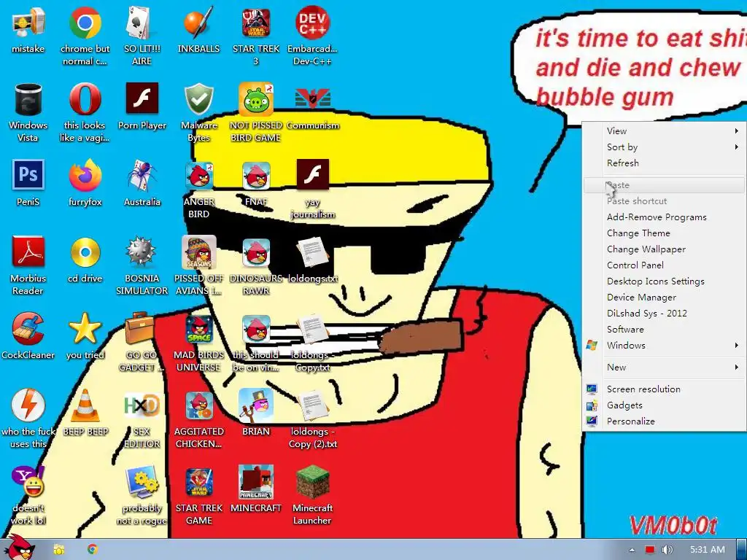Open Device Manager from context menu
Viewport: 747px width, 560px height.
pyautogui.click(x=664, y=297)
